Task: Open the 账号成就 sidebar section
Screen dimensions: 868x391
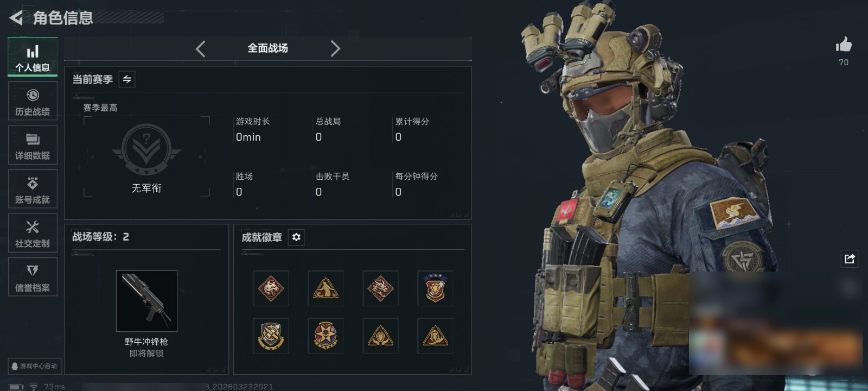Action: 33,190
